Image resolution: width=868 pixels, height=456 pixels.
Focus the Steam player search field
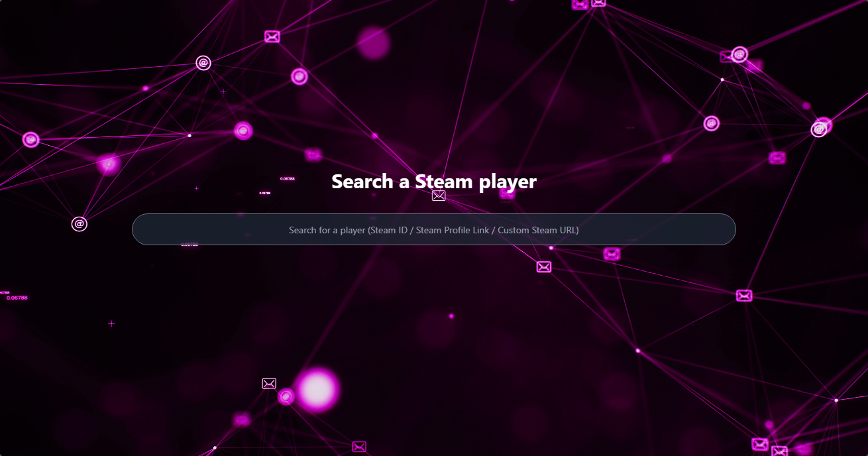pyautogui.click(x=433, y=229)
